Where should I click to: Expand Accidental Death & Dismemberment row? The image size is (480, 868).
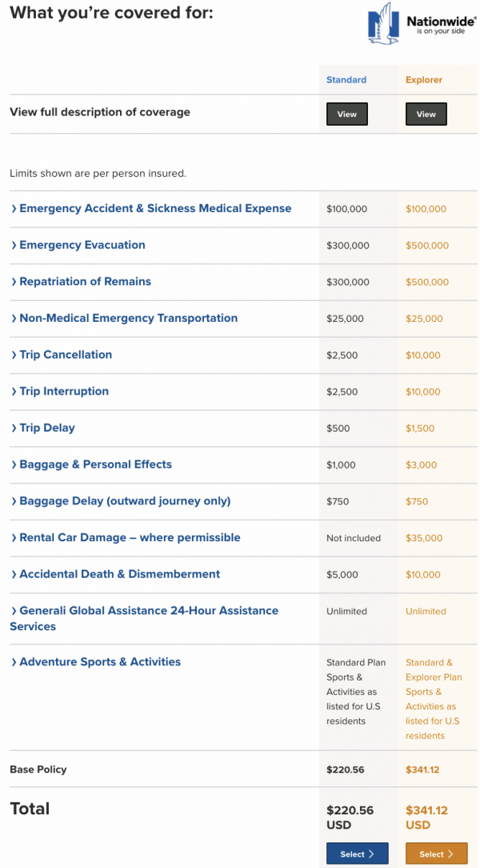coord(120,574)
